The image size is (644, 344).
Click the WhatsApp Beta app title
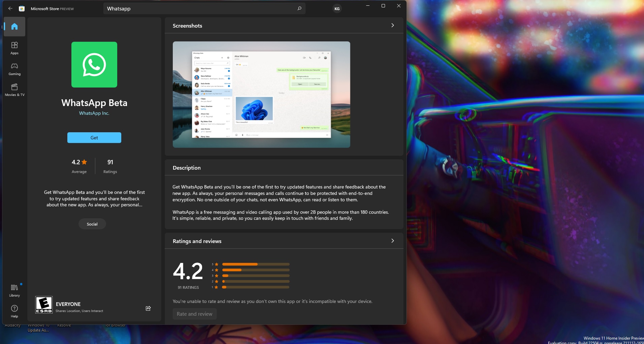point(94,103)
